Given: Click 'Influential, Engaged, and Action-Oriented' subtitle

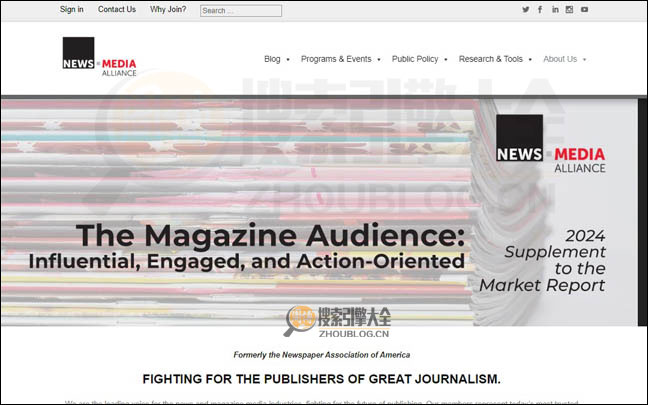Looking at the screenshot, I should coord(247,262).
